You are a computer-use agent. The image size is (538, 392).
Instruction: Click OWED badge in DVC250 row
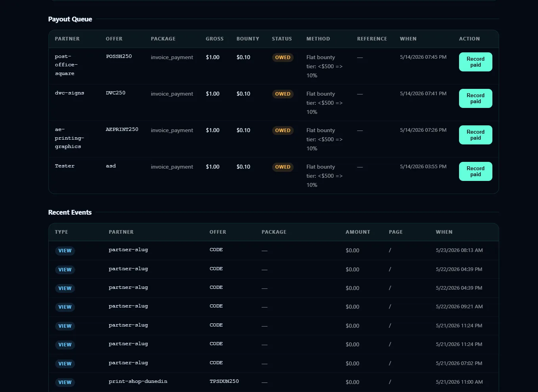pos(282,94)
